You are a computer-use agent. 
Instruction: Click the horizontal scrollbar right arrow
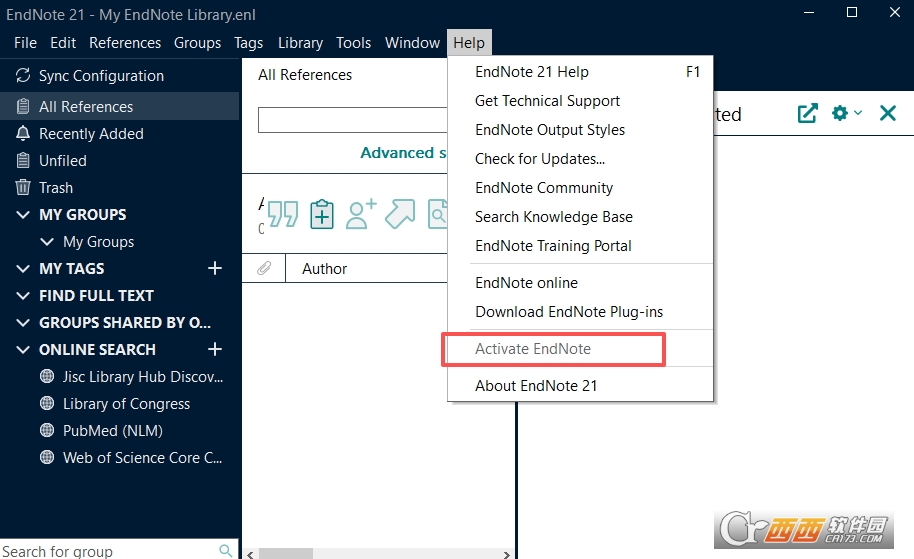[x=507, y=554]
